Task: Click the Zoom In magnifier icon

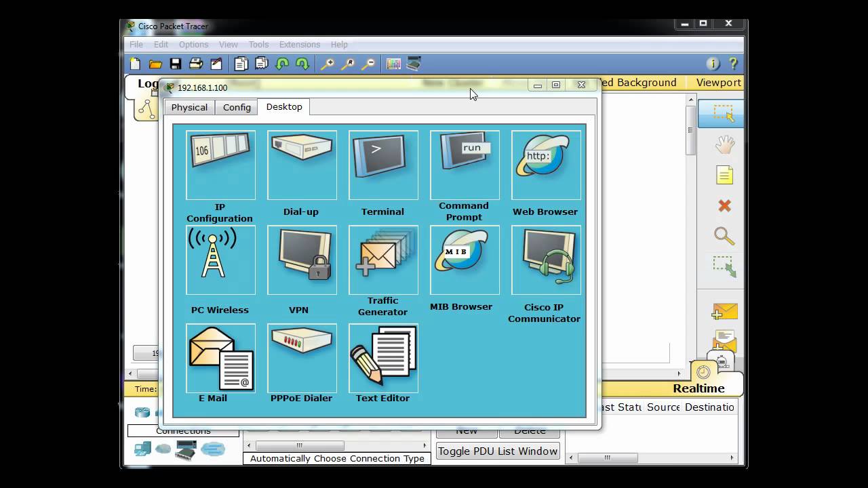Action: [x=328, y=64]
